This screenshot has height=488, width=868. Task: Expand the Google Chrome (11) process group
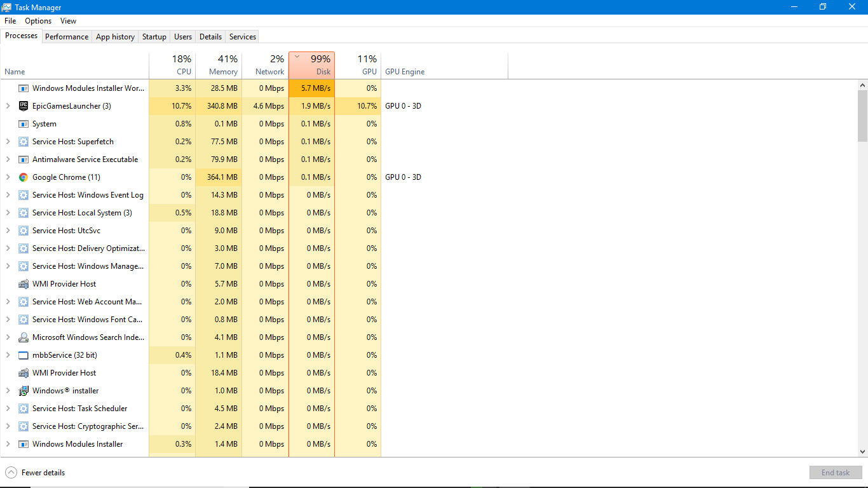[x=8, y=177]
